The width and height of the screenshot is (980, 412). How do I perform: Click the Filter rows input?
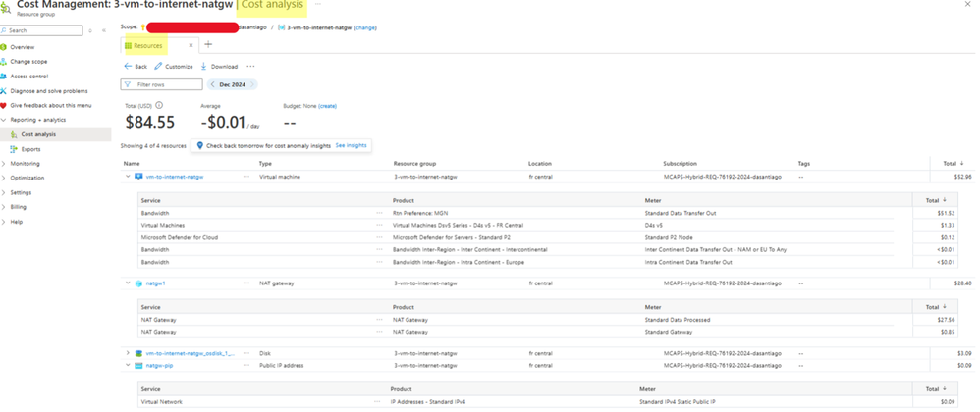point(161,84)
